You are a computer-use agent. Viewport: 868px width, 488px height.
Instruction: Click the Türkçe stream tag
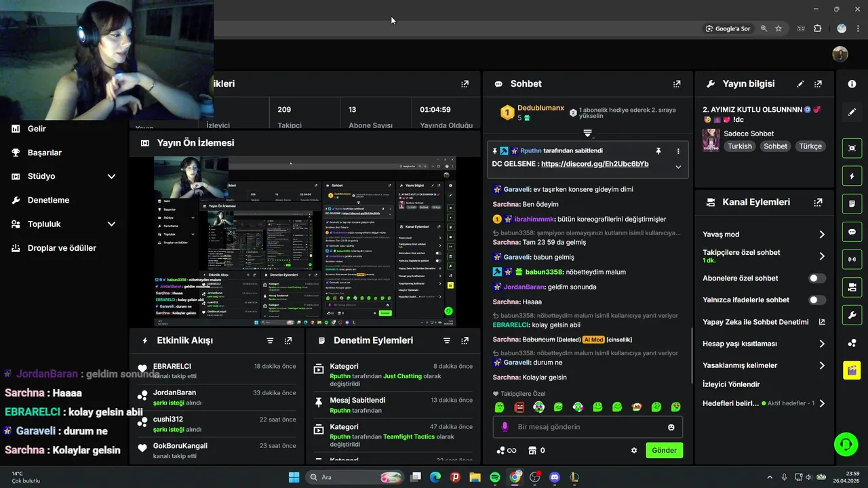click(810, 146)
